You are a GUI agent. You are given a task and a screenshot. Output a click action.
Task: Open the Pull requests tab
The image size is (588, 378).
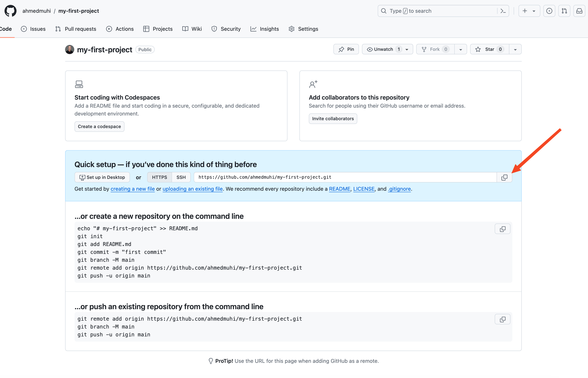76,29
